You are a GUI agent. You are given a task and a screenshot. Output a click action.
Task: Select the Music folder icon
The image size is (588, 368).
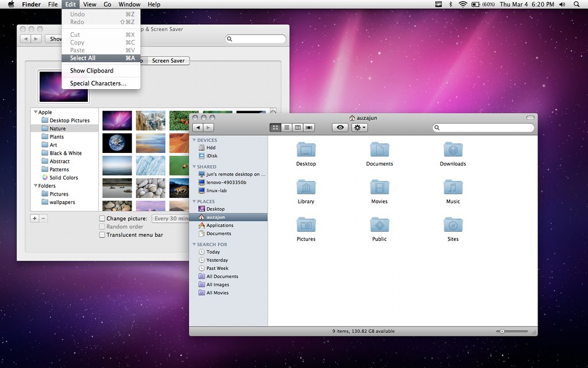click(452, 187)
